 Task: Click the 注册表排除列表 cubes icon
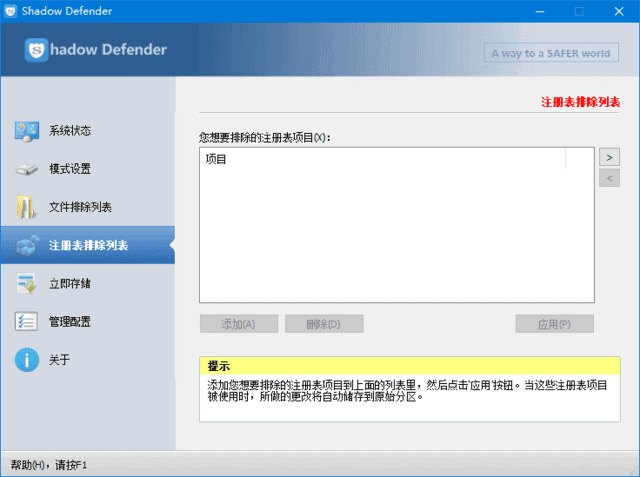pos(26,245)
